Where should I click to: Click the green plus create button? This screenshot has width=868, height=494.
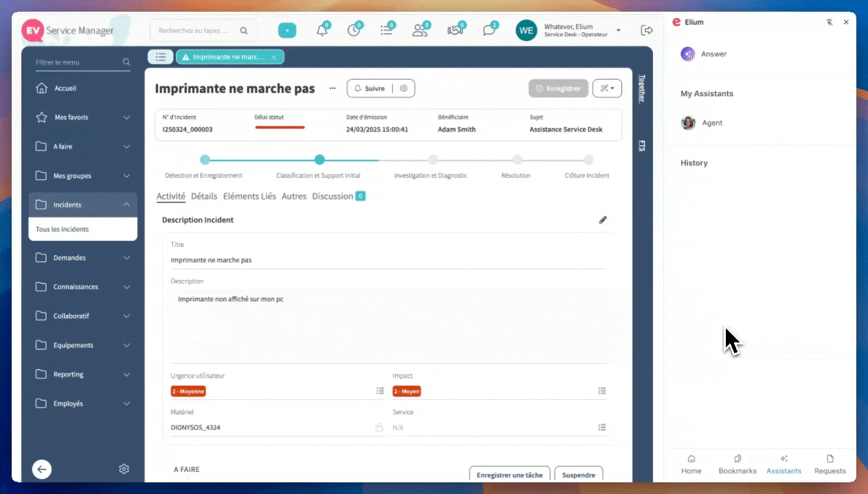[287, 30]
